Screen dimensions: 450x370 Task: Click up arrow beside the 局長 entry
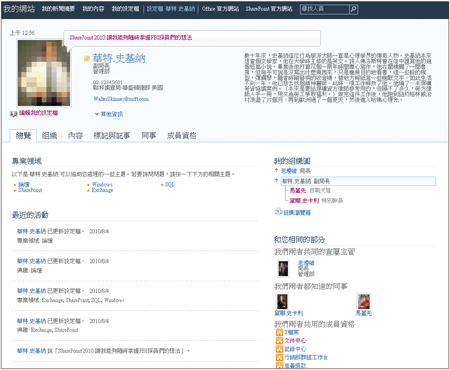[x=276, y=170]
